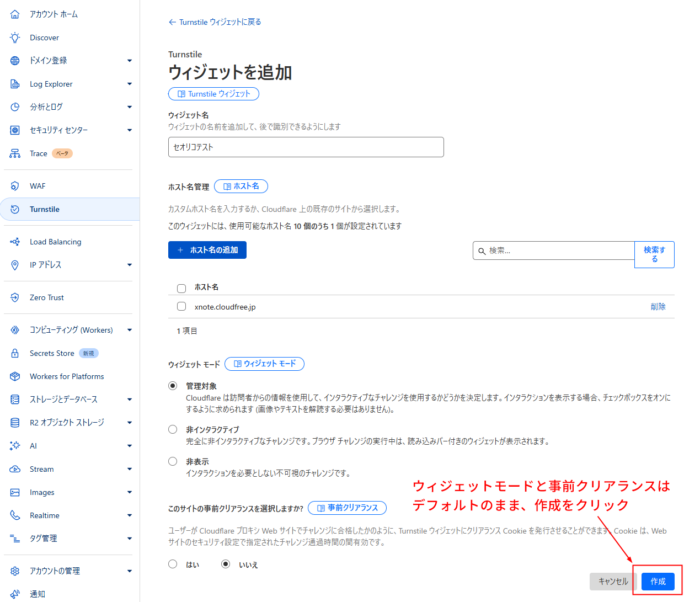This screenshot has width=700, height=602.
Task: Click the Images sidebar icon
Action: click(x=15, y=492)
